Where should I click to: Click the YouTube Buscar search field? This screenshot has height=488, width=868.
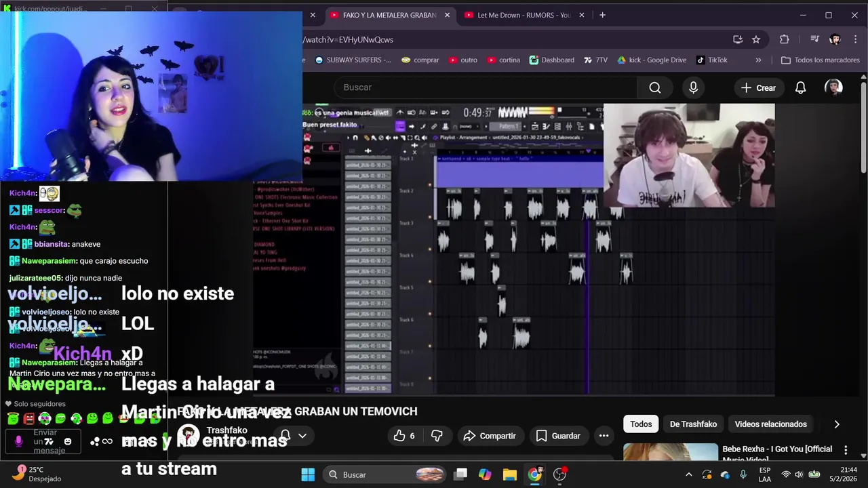click(x=485, y=87)
